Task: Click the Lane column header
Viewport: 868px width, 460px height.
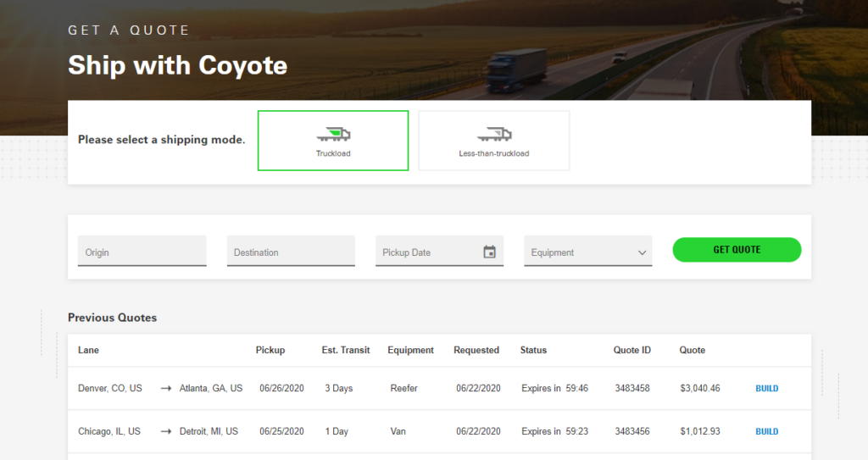Action: [x=88, y=350]
